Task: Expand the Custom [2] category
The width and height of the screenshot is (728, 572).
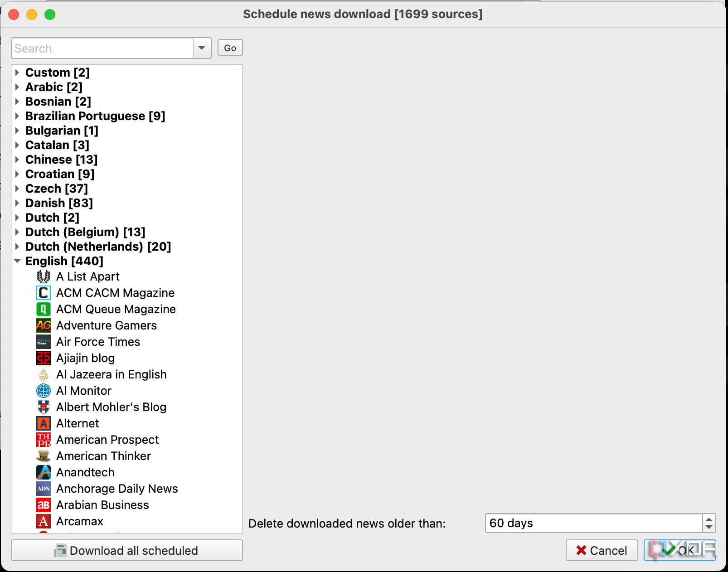Action: pos(17,73)
